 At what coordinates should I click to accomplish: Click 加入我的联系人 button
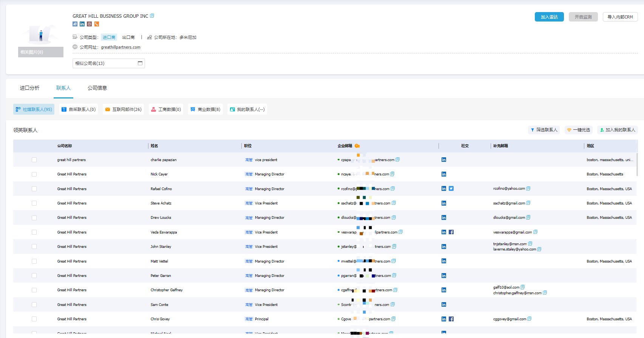[x=618, y=130]
